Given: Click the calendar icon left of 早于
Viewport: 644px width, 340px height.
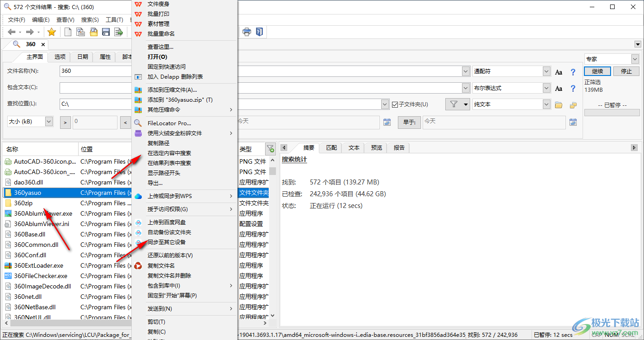Looking at the screenshot, I should point(387,122).
